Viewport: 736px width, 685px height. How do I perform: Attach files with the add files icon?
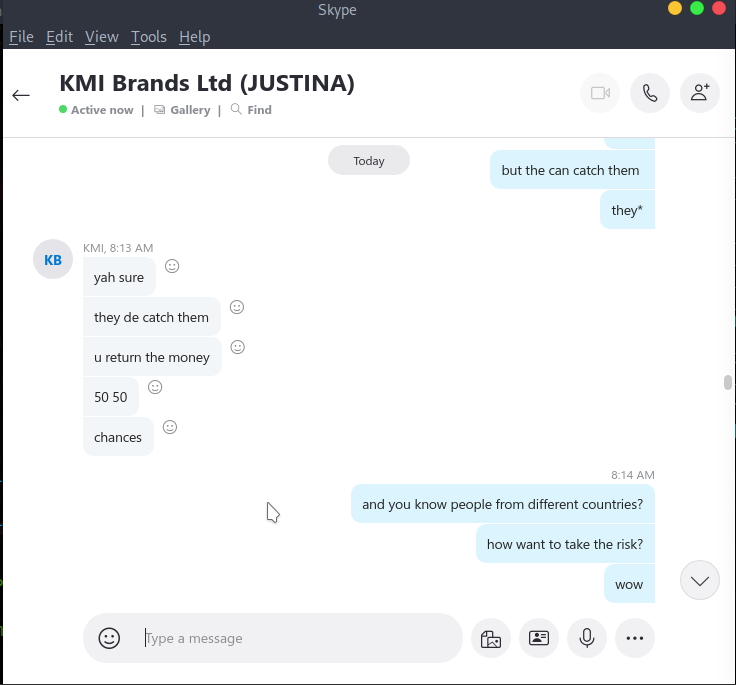(491, 638)
